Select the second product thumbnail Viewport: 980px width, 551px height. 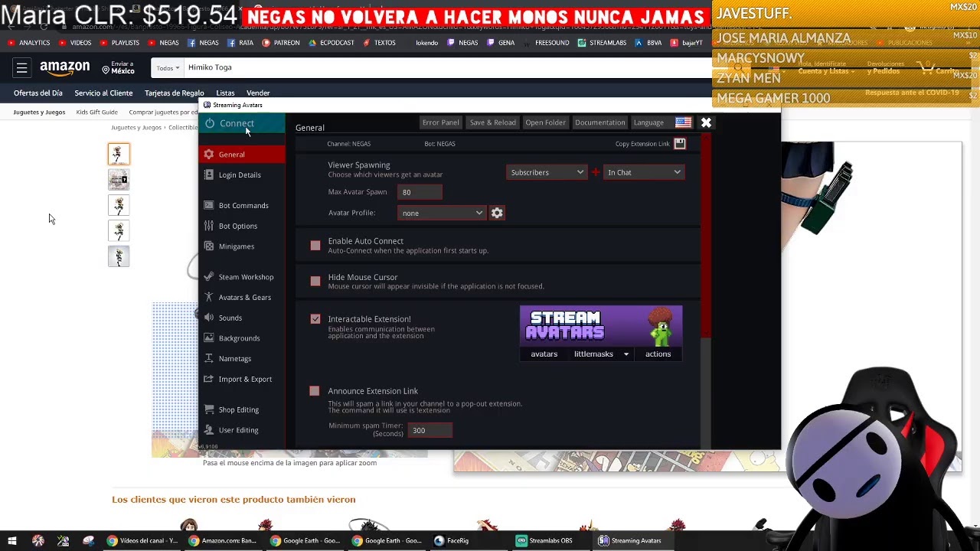[118, 180]
